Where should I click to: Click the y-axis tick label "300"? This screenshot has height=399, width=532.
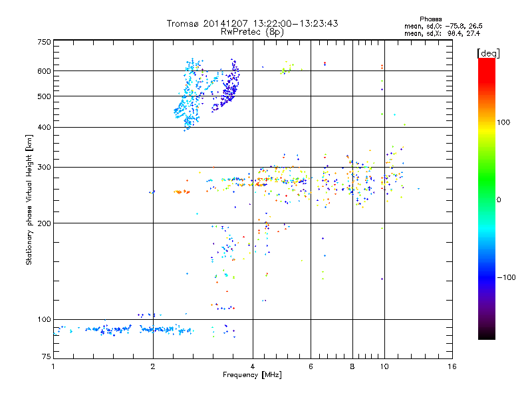coord(44,168)
